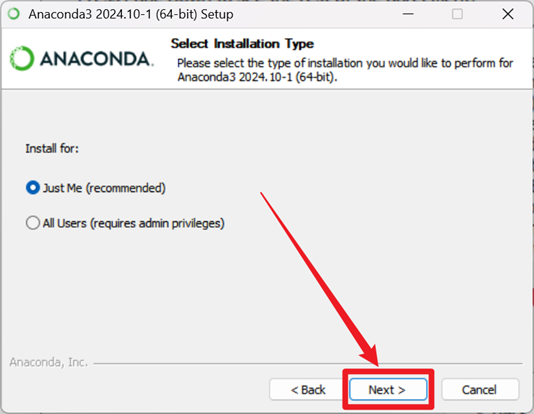The image size is (534, 414).
Task: Click the 'All Users (requires admin privileges)' label text
Action: [134, 223]
